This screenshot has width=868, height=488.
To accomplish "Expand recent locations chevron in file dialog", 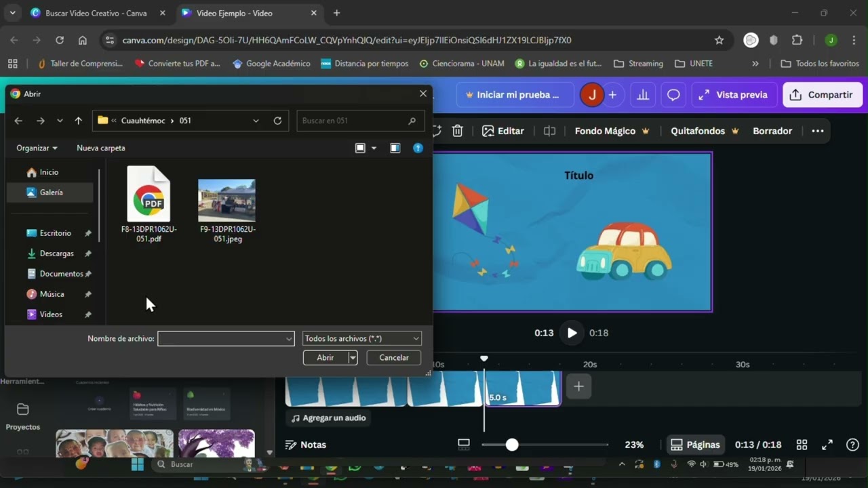I will (x=60, y=121).
